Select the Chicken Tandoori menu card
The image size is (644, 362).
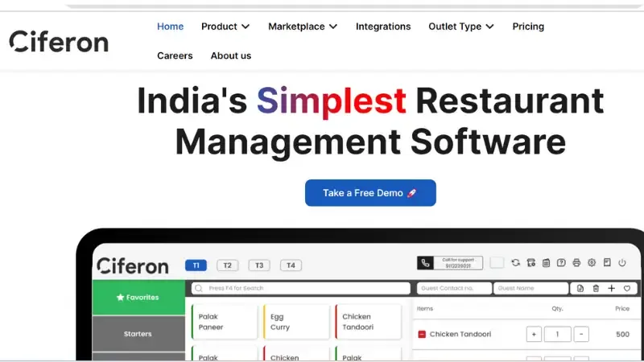(x=368, y=322)
